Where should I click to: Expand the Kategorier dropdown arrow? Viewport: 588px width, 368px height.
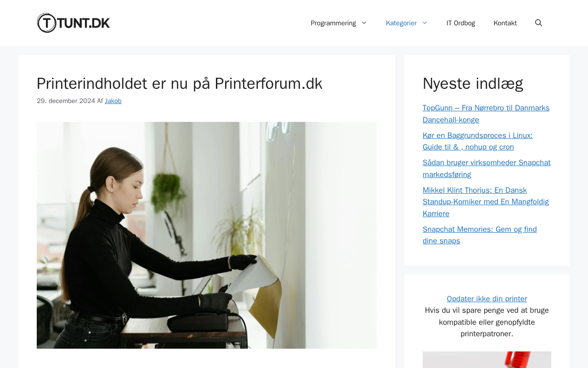pyautogui.click(x=424, y=23)
